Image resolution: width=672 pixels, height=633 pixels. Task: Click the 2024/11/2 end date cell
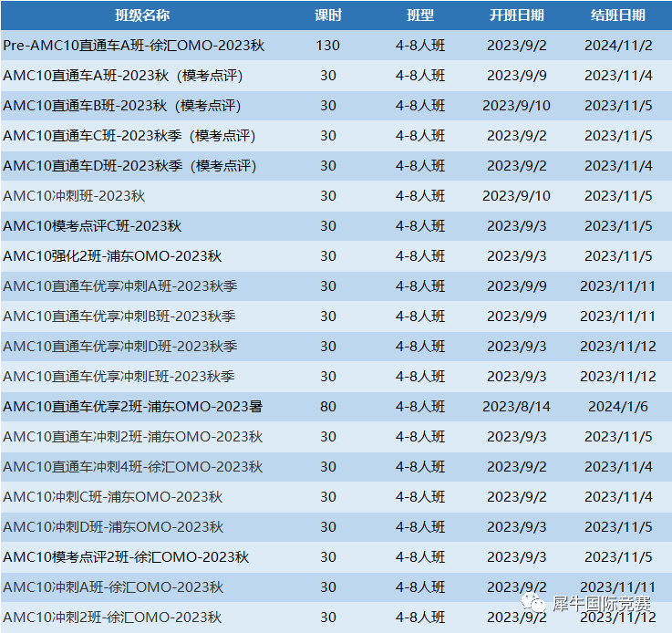(x=617, y=46)
